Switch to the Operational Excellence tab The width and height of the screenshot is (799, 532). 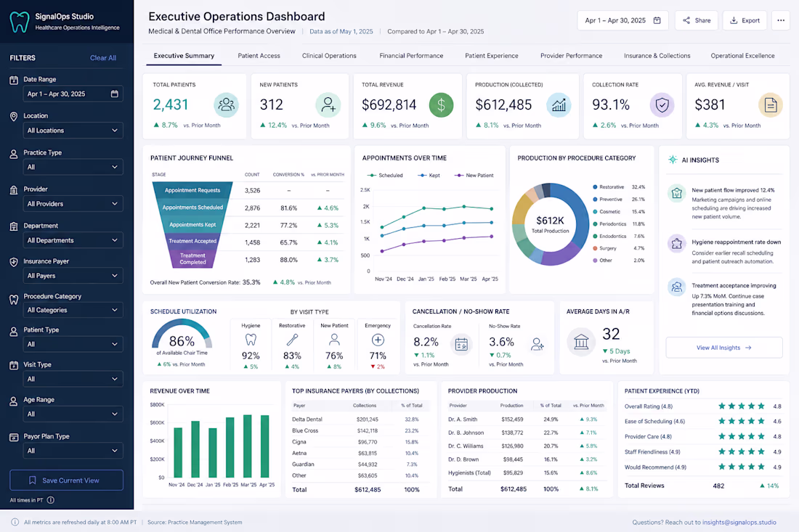742,55
